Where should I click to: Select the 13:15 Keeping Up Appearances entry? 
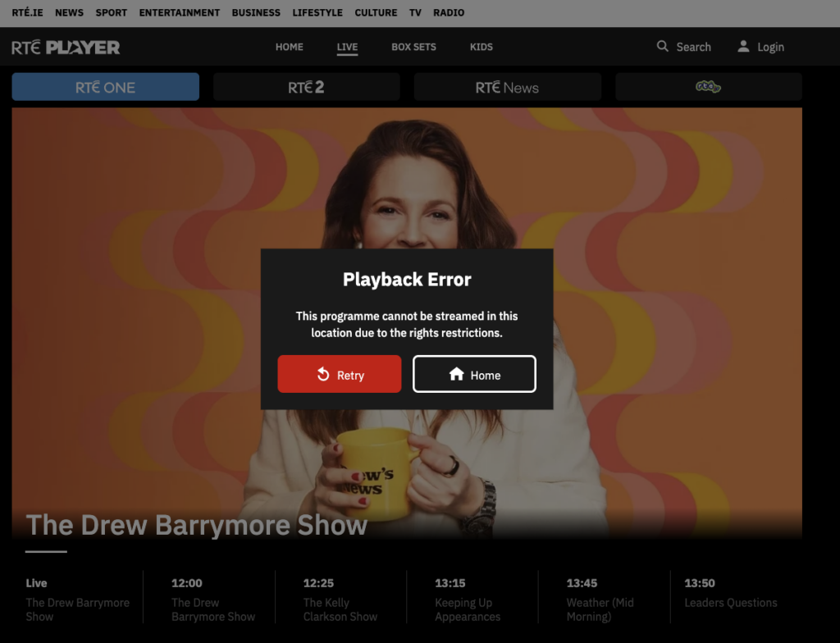[468, 600]
